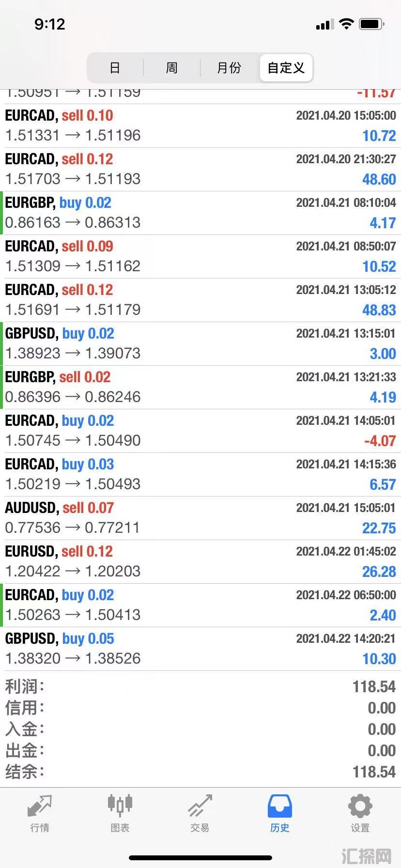The height and width of the screenshot is (868, 401).
Task: Tap the cellular signal bars icon
Action: (325, 24)
